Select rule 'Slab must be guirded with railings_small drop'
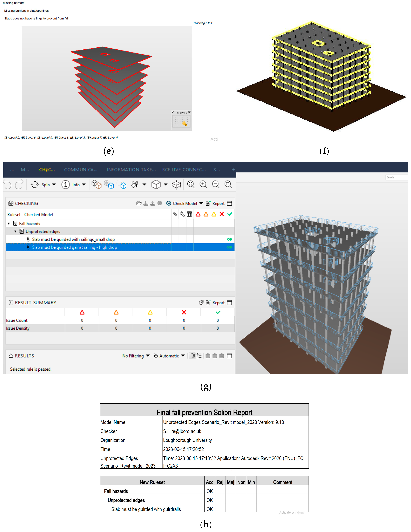This screenshot has height=532, width=411. [x=73, y=239]
